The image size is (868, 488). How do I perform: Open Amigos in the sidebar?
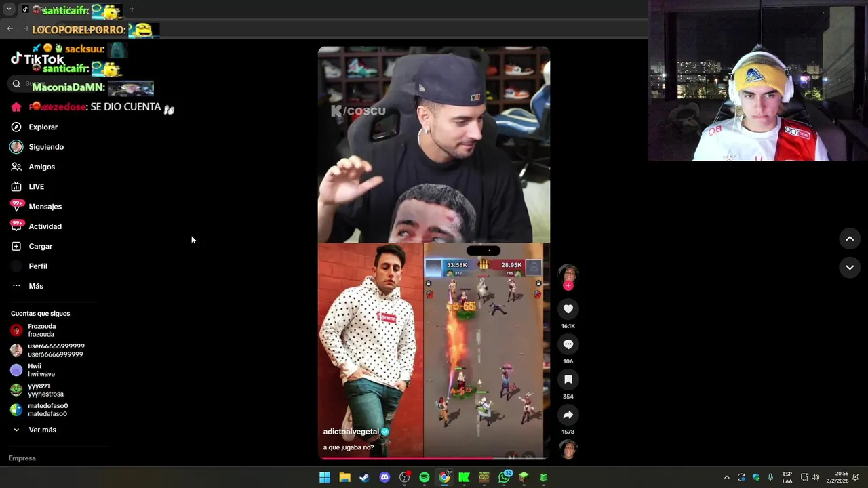click(42, 167)
